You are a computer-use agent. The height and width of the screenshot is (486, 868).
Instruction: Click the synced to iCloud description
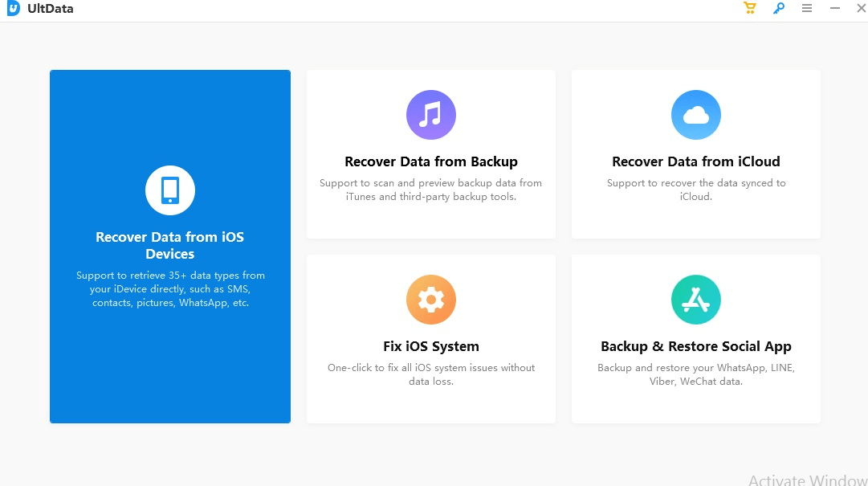coord(696,190)
